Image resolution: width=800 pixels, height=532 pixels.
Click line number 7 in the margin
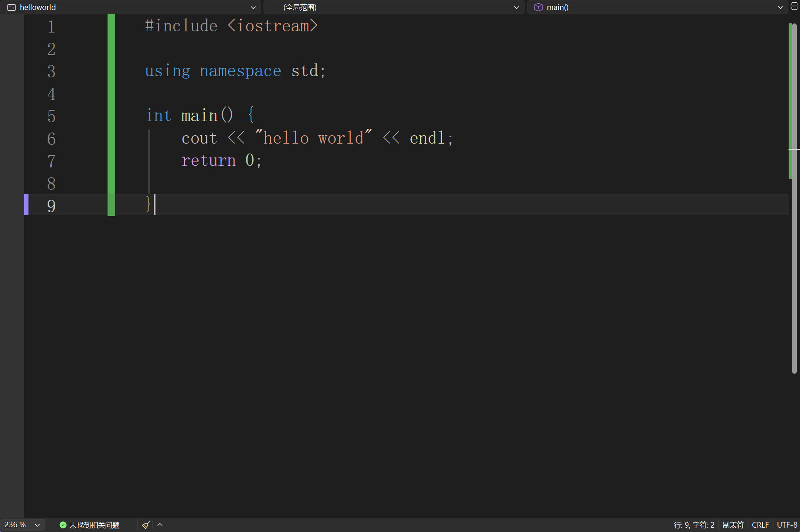(x=51, y=161)
